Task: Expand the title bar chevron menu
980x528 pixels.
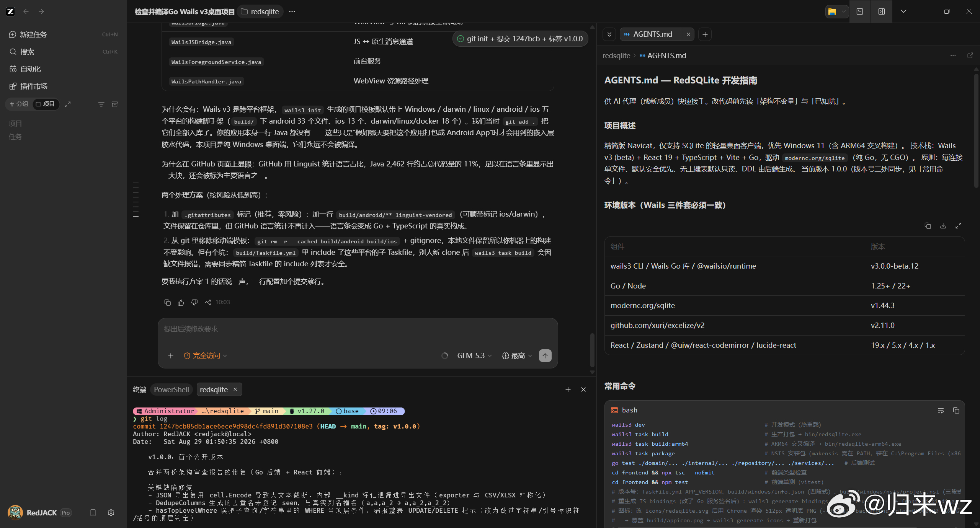Action: point(903,11)
